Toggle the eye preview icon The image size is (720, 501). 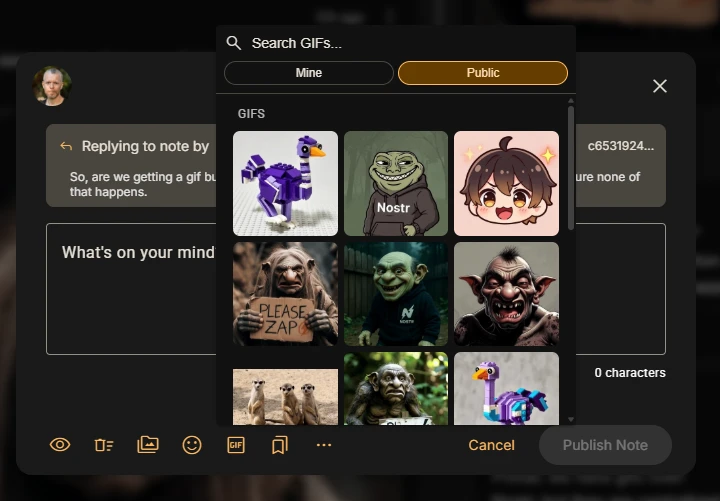60,445
